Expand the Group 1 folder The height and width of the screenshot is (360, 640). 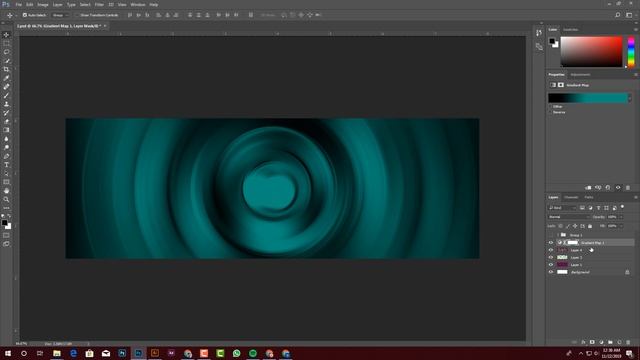click(558, 236)
